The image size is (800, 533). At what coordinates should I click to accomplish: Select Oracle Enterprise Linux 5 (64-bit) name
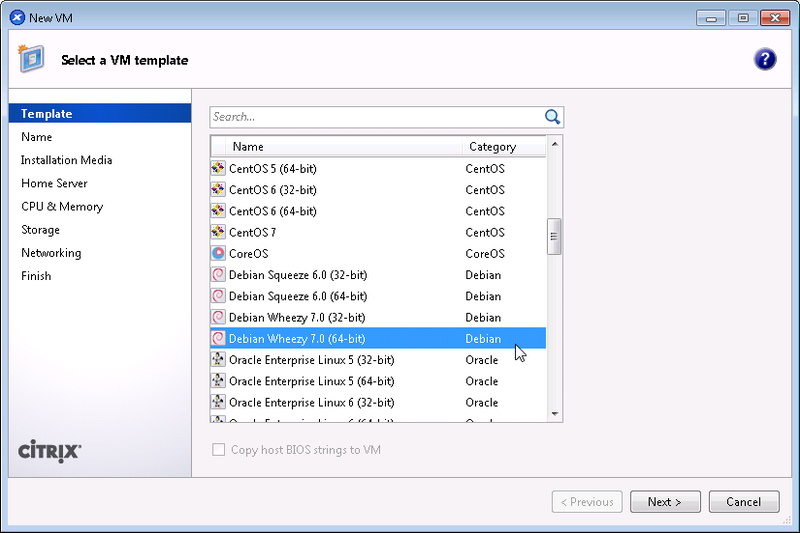[x=312, y=382]
